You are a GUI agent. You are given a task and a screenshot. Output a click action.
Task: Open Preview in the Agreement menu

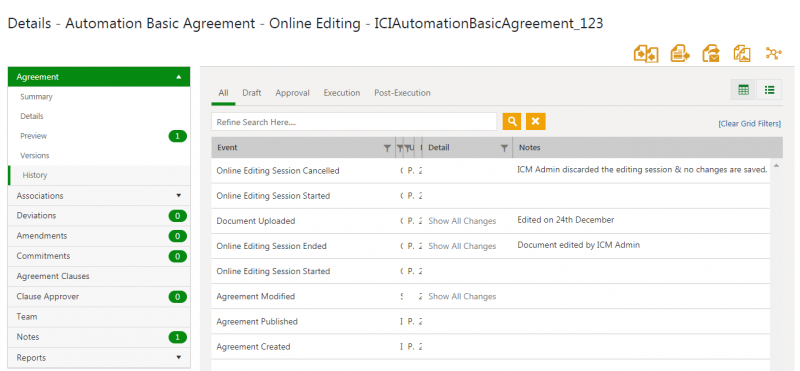(x=34, y=136)
